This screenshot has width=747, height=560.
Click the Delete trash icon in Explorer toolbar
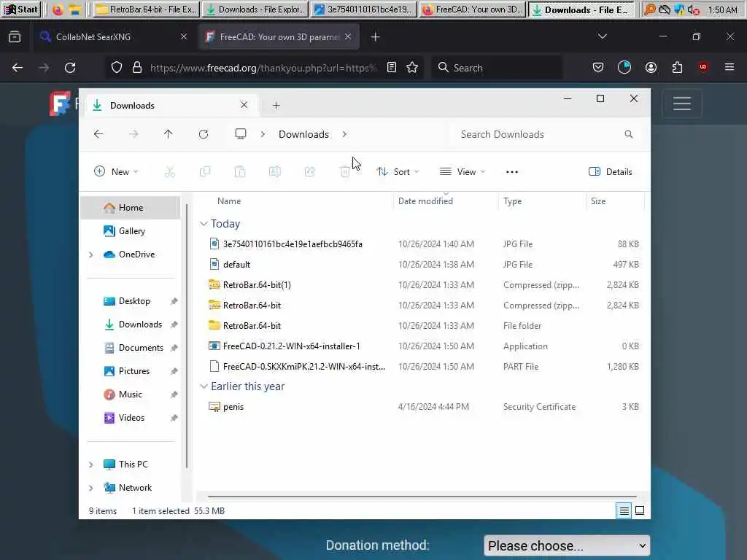click(345, 172)
